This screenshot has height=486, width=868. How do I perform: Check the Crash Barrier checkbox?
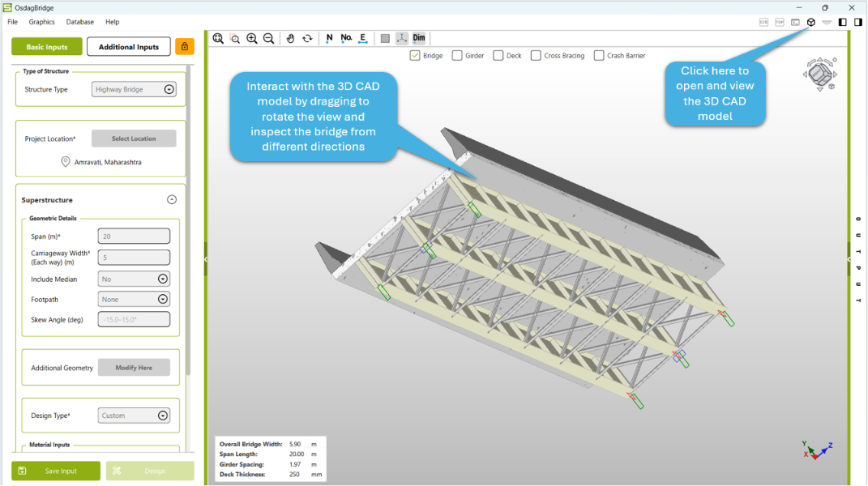click(x=599, y=55)
